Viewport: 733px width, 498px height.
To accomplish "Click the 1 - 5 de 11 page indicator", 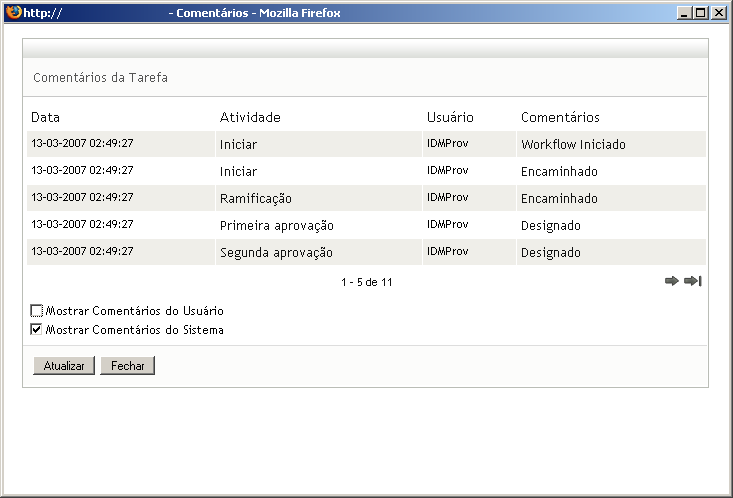I will (x=366, y=282).
